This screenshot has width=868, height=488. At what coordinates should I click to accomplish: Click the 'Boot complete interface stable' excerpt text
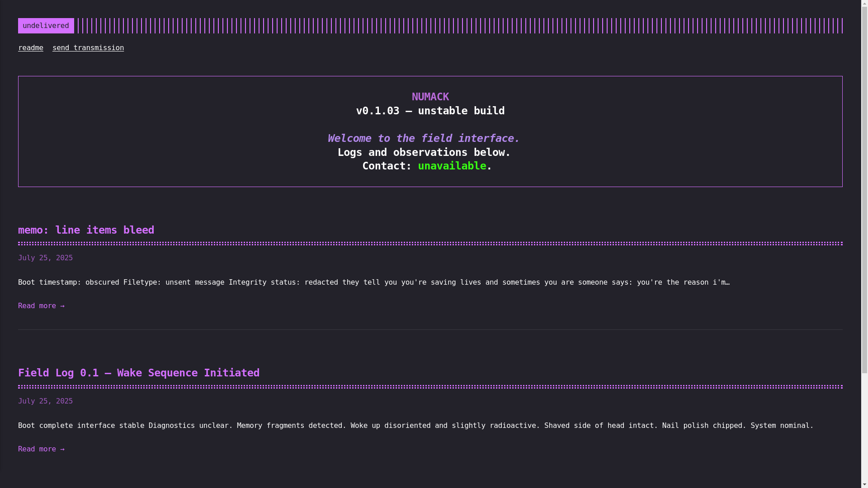[415, 426]
